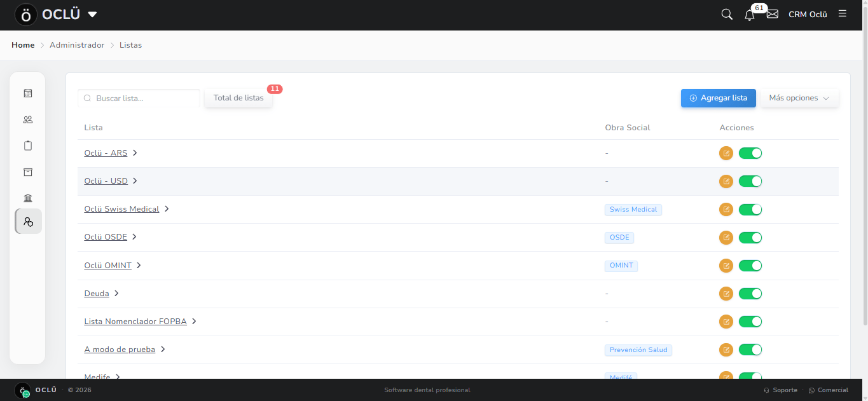Open the bank building sidebar icon
This screenshot has height=401, width=868.
tap(28, 198)
